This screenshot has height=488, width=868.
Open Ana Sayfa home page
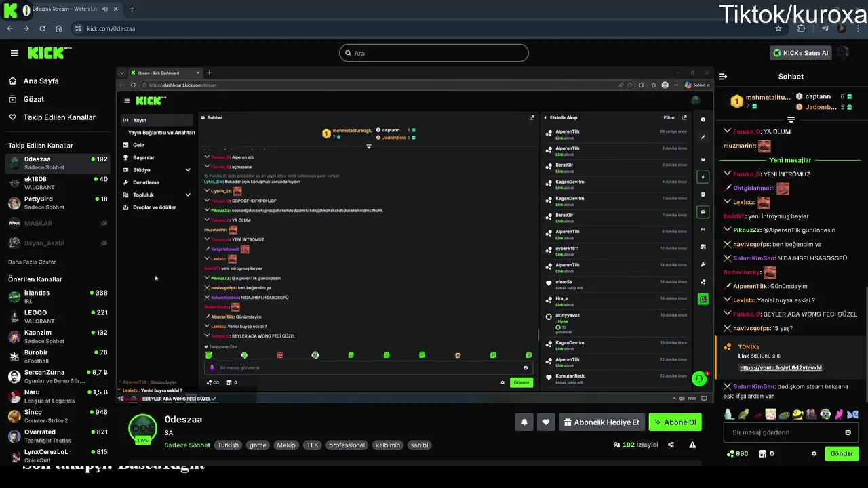[34, 81]
